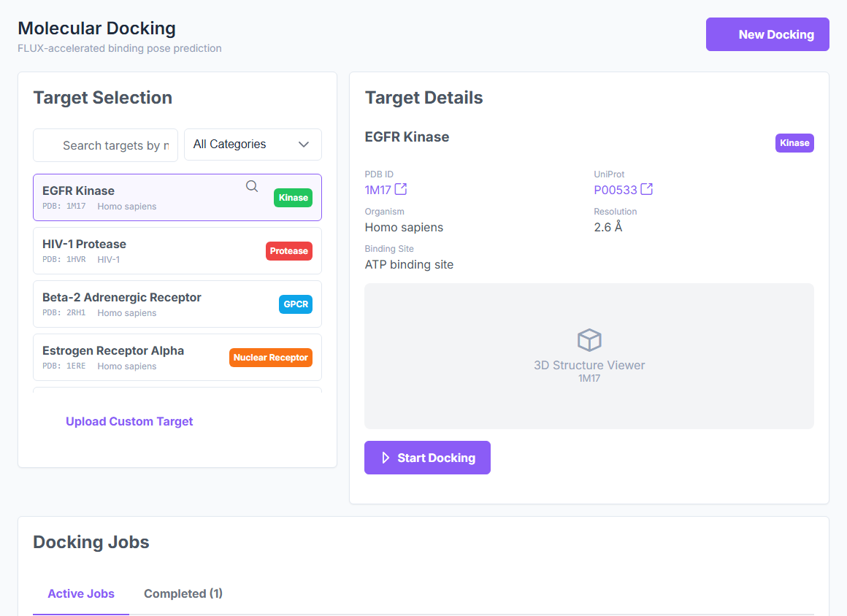This screenshot has width=847, height=616.
Task: Click Upload Custom Target
Action: [x=129, y=421]
